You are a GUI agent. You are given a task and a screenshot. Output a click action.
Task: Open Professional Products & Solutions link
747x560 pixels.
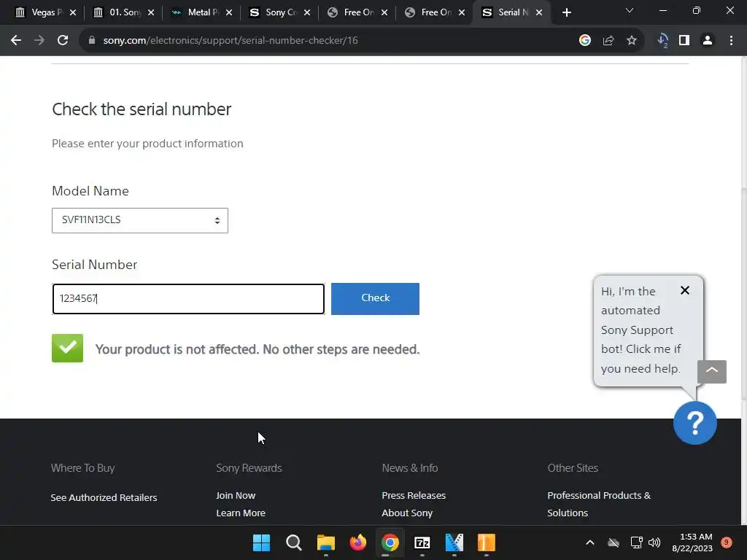[x=599, y=505]
